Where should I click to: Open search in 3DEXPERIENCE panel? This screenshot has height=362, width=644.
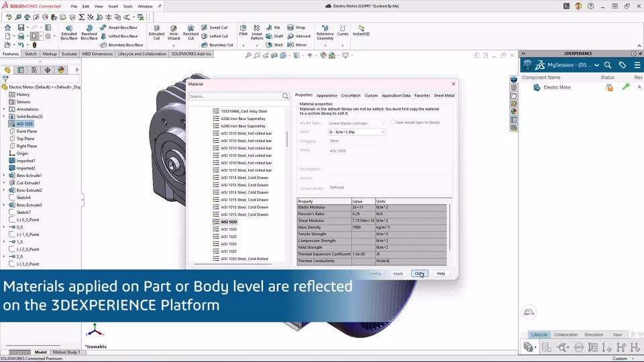[608, 65]
